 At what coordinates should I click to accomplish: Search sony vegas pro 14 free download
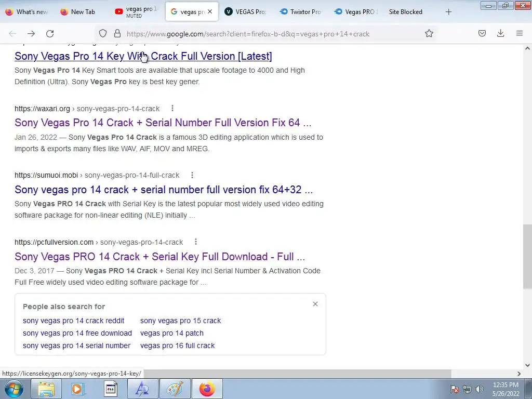(77, 333)
